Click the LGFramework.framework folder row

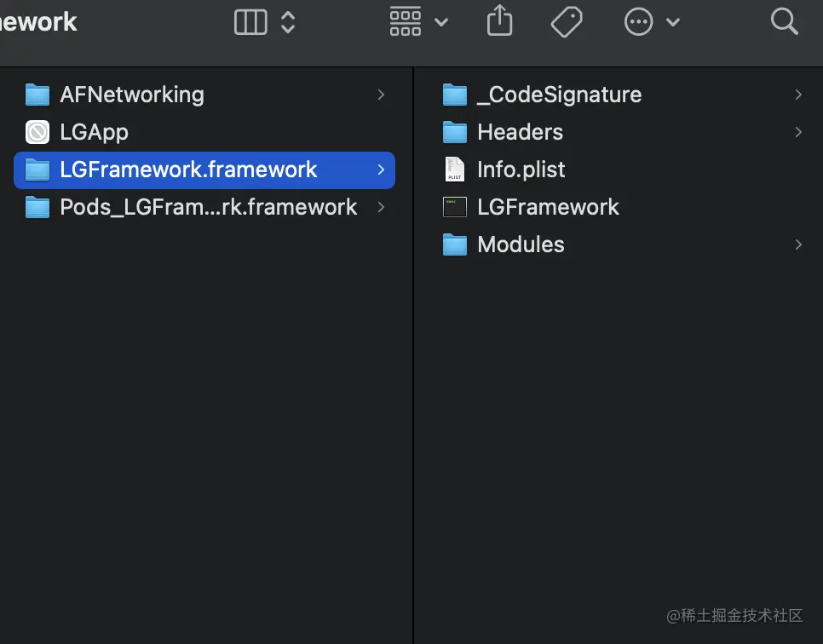tap(188, 170)
